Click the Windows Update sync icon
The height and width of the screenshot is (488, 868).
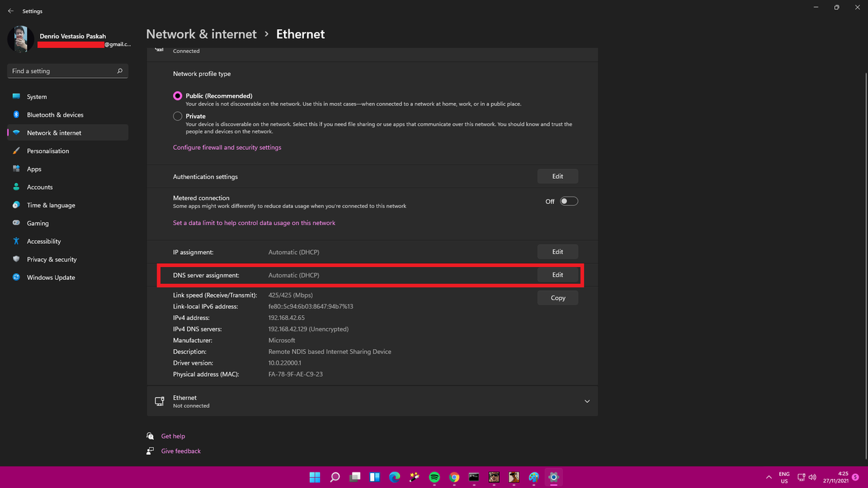(x=16, y=277)
